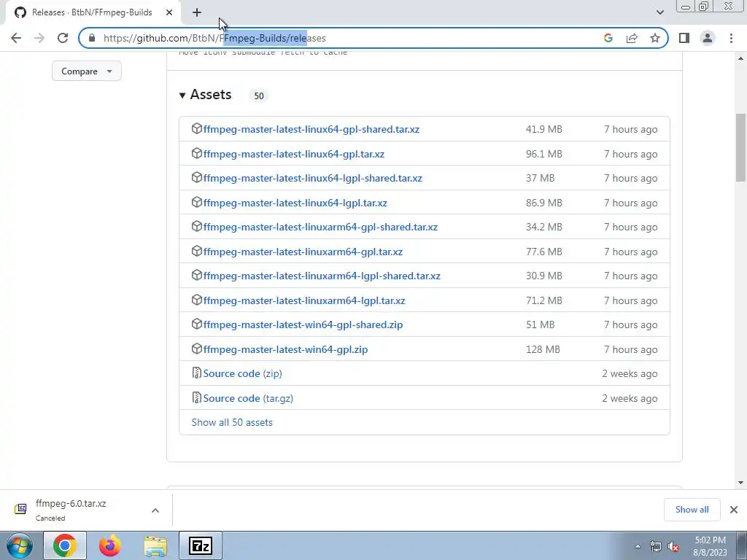Viewport: 747px width, 560px height.
Task: Download ffmpeg-master-latest-linux64-lgpl-shared.tar.xz
Action: [x=312, y=178]
